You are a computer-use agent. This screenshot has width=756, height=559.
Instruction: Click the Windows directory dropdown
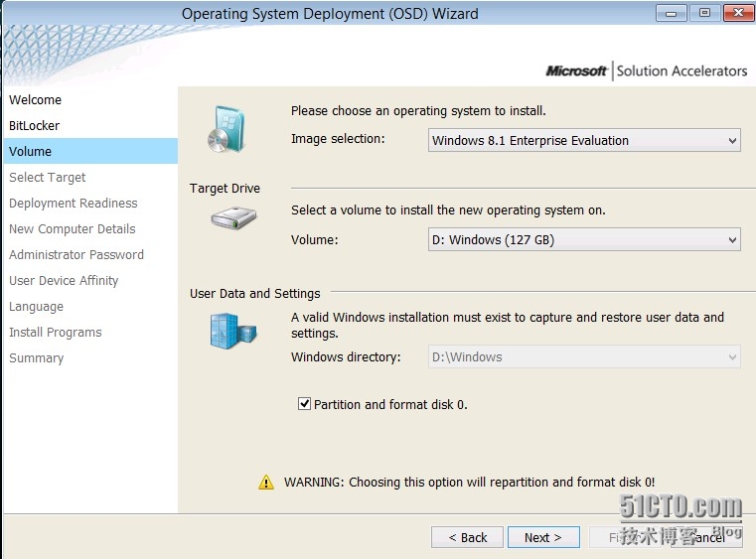coord(584,357)
